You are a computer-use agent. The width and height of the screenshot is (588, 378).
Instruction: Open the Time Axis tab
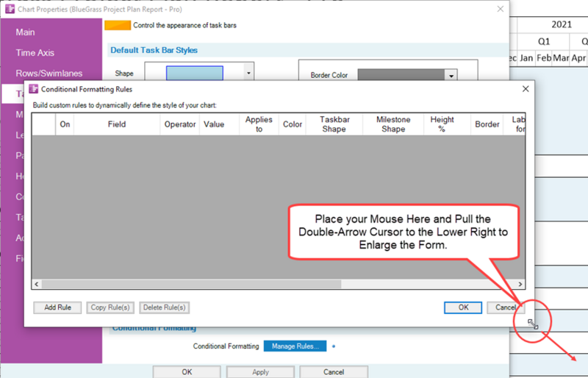(35, 53)
